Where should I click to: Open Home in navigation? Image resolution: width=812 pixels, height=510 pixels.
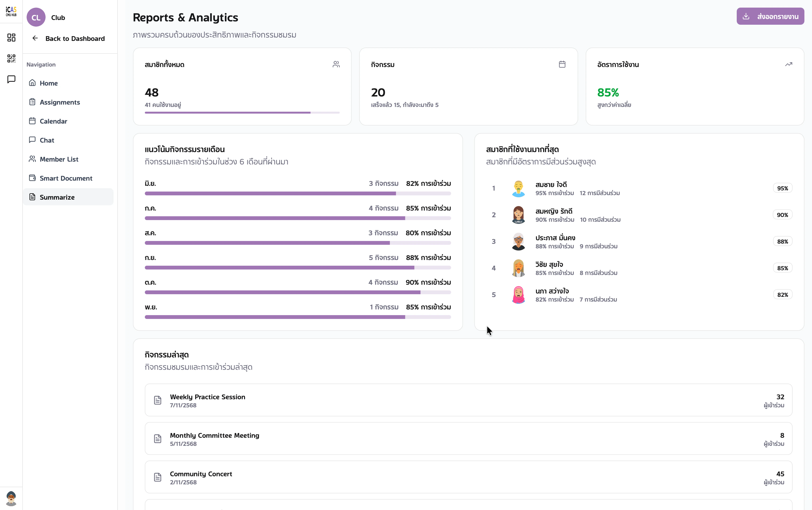(68, 83)
